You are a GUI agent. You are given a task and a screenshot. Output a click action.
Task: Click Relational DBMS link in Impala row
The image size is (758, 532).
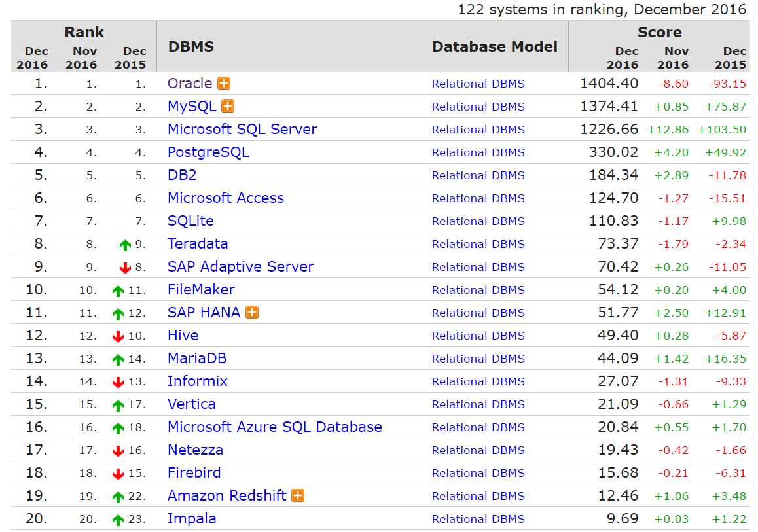(478, 518)
